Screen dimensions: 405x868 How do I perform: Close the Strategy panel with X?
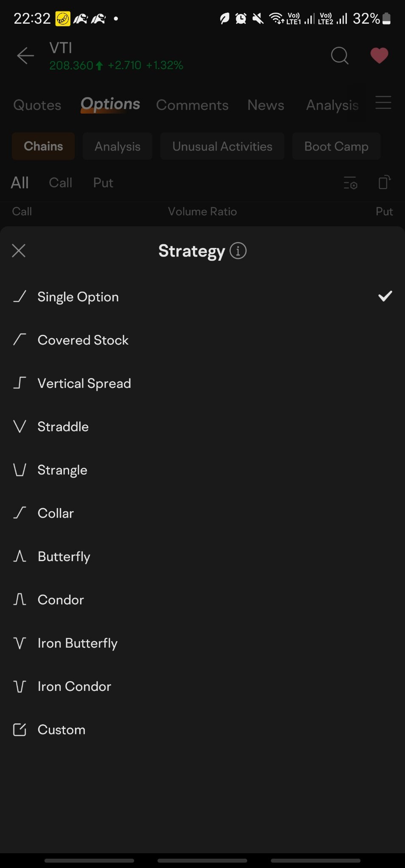click(19, 250)
